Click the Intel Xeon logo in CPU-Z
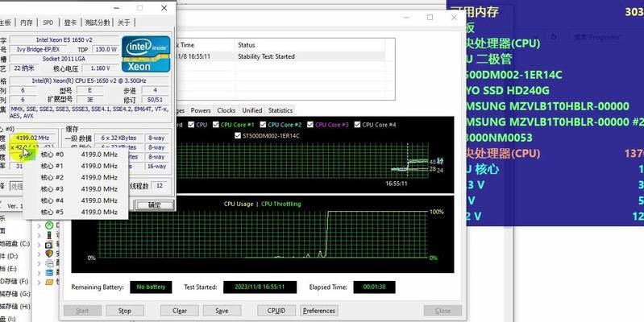Screen dimensions: 644x322 tap(146, 54)
